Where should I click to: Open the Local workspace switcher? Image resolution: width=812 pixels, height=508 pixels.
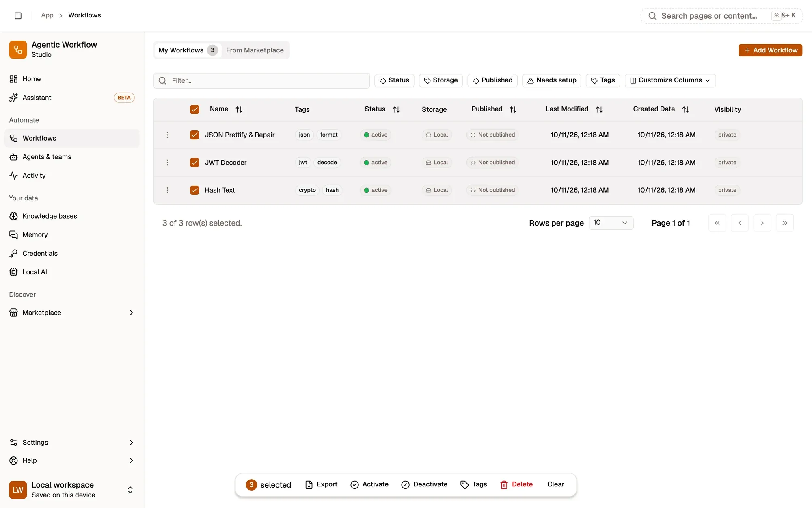click(x=72, y=490)
